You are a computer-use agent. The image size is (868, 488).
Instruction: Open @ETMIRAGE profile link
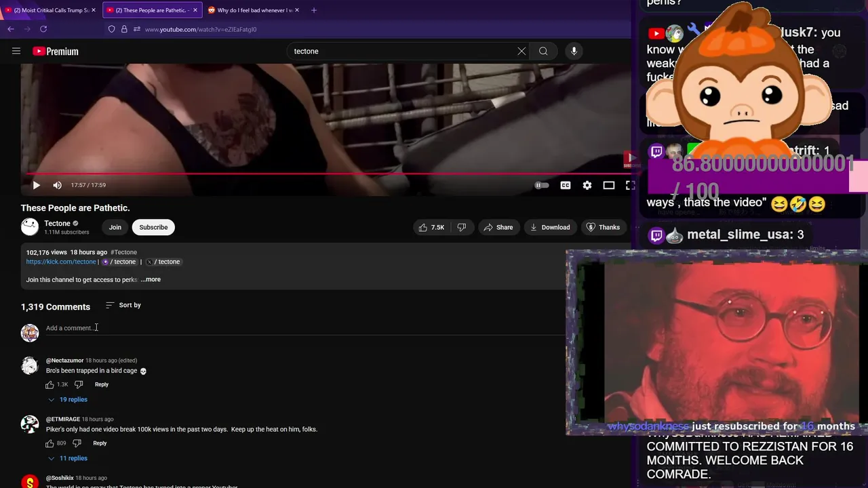coord(63,419)
